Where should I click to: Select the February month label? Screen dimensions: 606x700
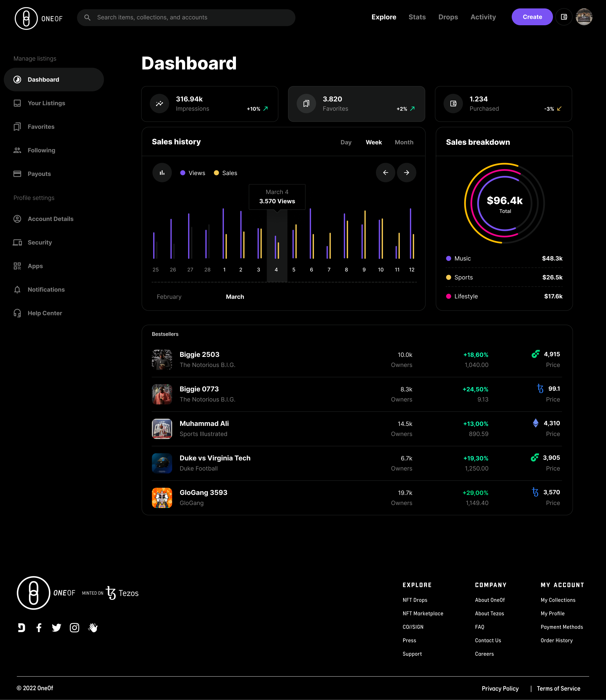tap(169, 297)
